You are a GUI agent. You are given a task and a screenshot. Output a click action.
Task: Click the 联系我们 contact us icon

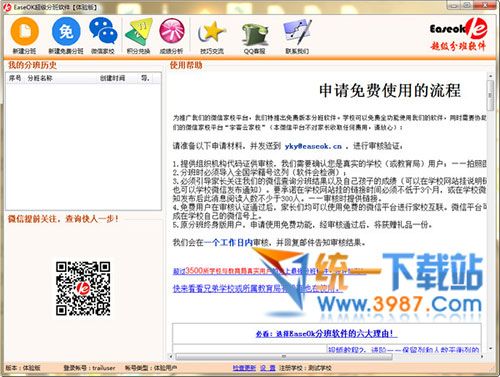[297, 33]
